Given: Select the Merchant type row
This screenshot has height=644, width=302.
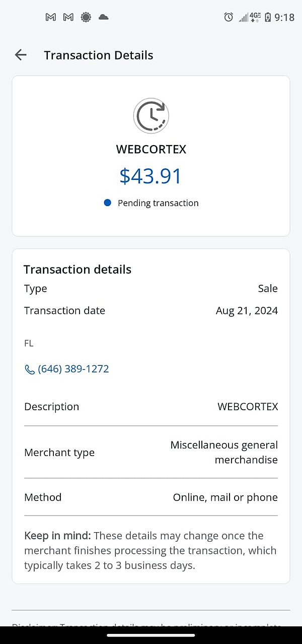Looking at the screenshot, I should point(151,452).
